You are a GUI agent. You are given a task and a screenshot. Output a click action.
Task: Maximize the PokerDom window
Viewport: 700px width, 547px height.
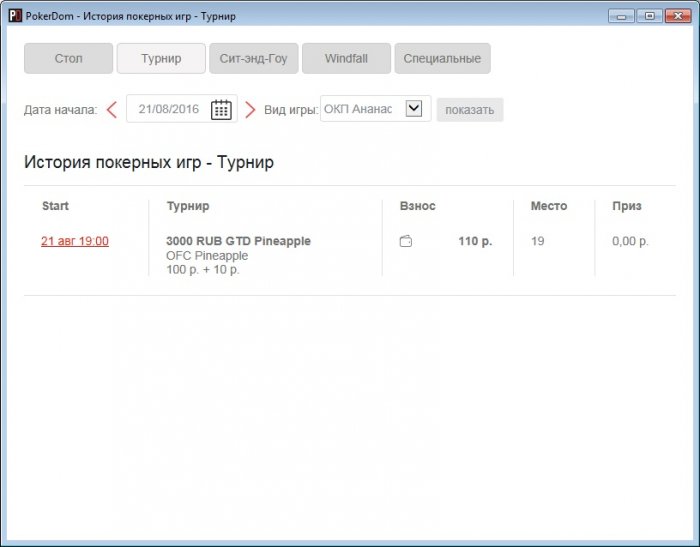pyautogui.click(x=650, y=16)
